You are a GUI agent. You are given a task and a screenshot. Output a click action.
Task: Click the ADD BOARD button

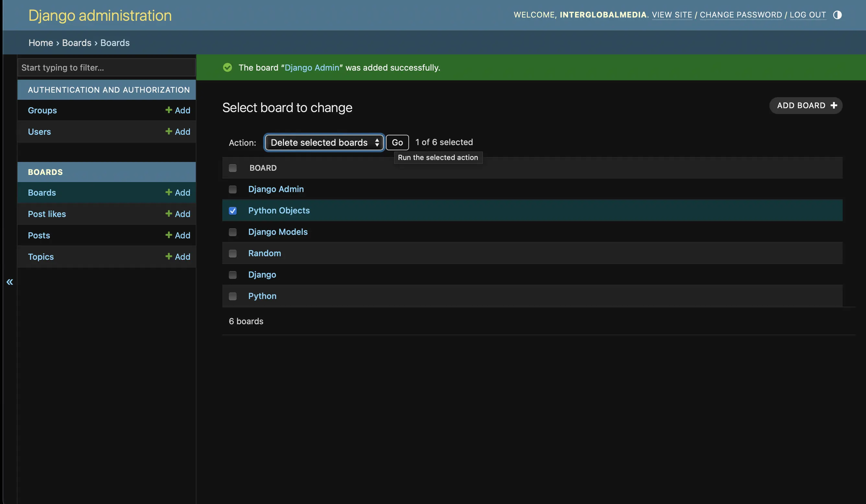(x=805, y=105)
